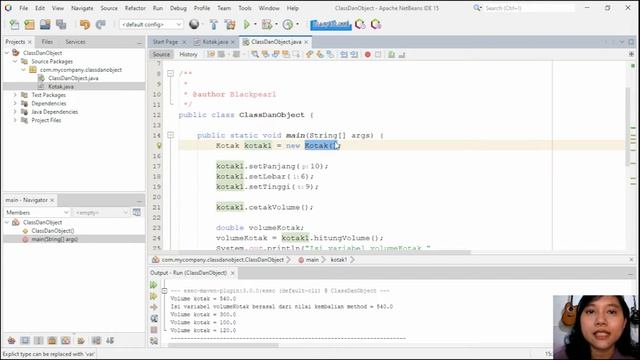Viewport: 640px width, 360px height.
Task: Click the last icon in the main toolbar
Action: [x=376, y=24]
